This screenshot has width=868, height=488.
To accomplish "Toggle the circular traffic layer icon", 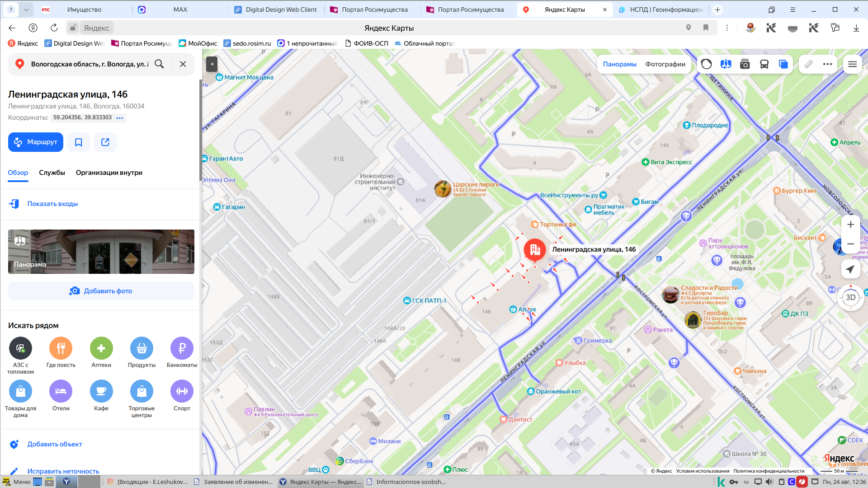I will (706, 64).
